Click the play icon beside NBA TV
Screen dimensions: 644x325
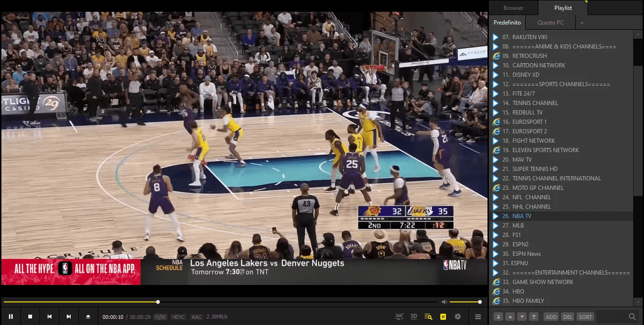(495, 216)
